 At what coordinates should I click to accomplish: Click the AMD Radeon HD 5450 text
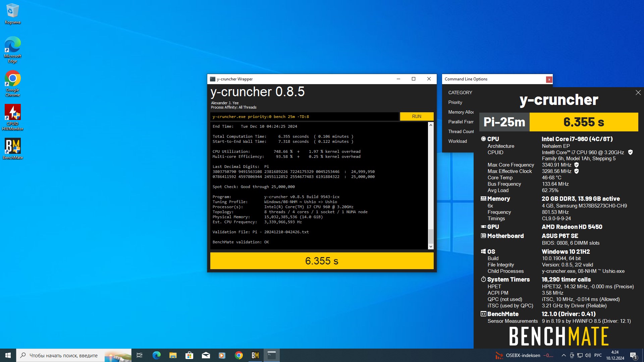(x=572, y=227)
